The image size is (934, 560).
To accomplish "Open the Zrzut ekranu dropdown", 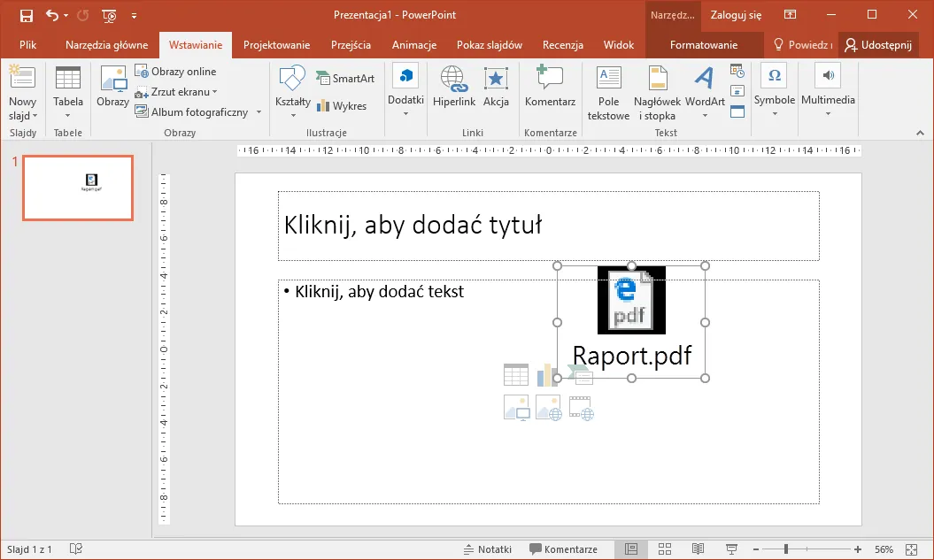I will coord(175,92).
